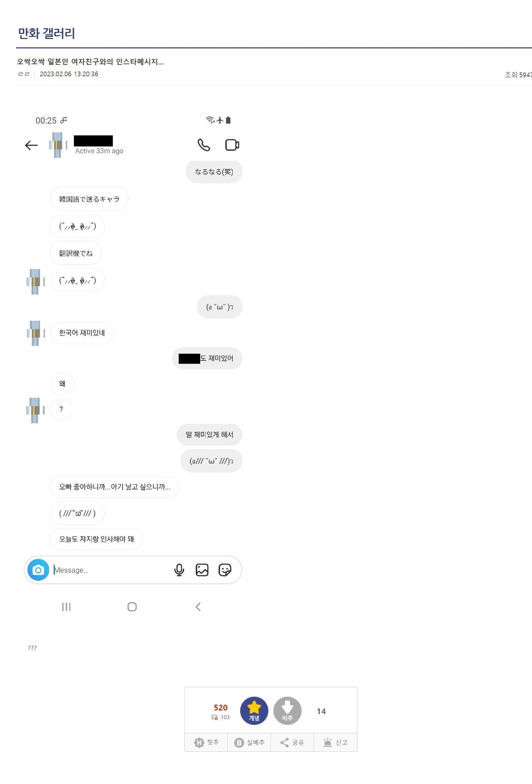The width and height of the screenshot is (532, 784).
Task: Share the post via 공유
Action: pyautogui.click(x=292, y=742)
